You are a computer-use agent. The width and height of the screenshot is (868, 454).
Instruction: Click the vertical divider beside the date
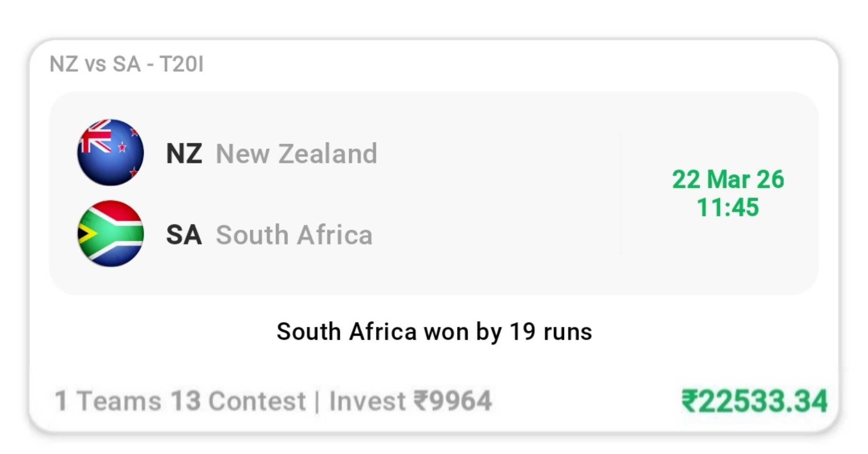pos(620,193)
